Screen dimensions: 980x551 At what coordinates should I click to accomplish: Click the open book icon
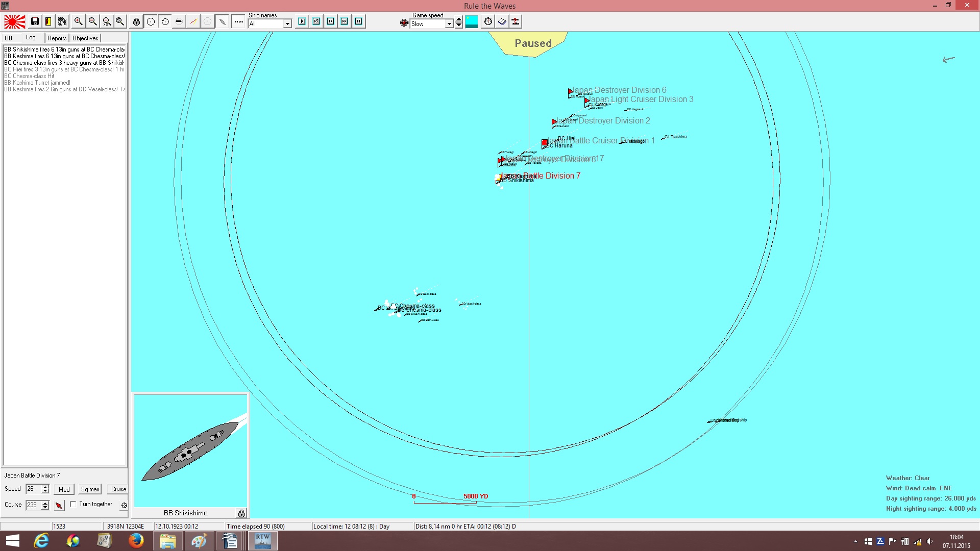(x=502, y=21)
